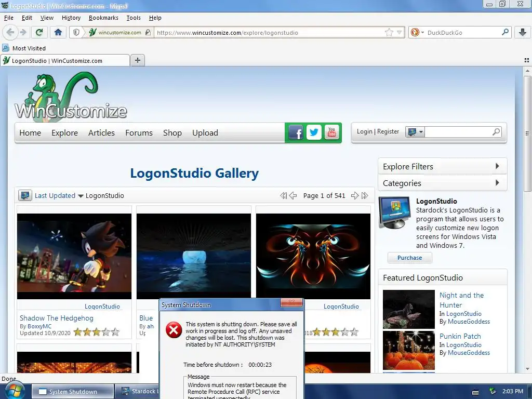Click the Login link
Image resolution: width=532 pixels, height=399 pixels.
click(364, 131)
